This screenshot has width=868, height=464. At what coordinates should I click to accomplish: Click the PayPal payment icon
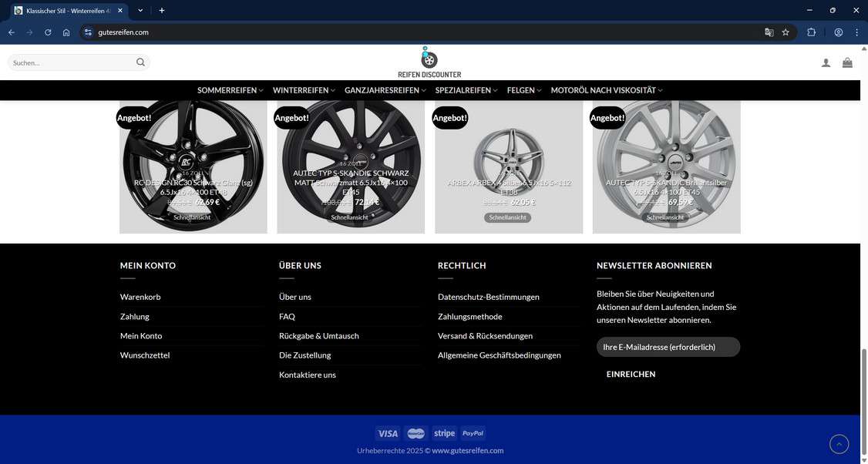(x=473, y=433)
